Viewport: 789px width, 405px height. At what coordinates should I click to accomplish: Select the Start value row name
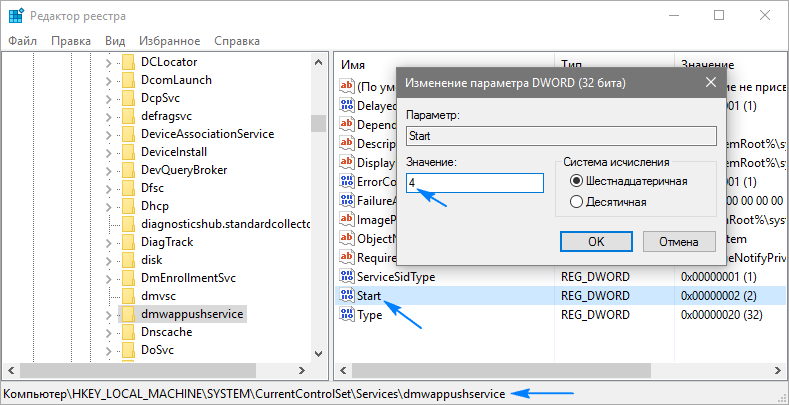(x=369, y=296)
